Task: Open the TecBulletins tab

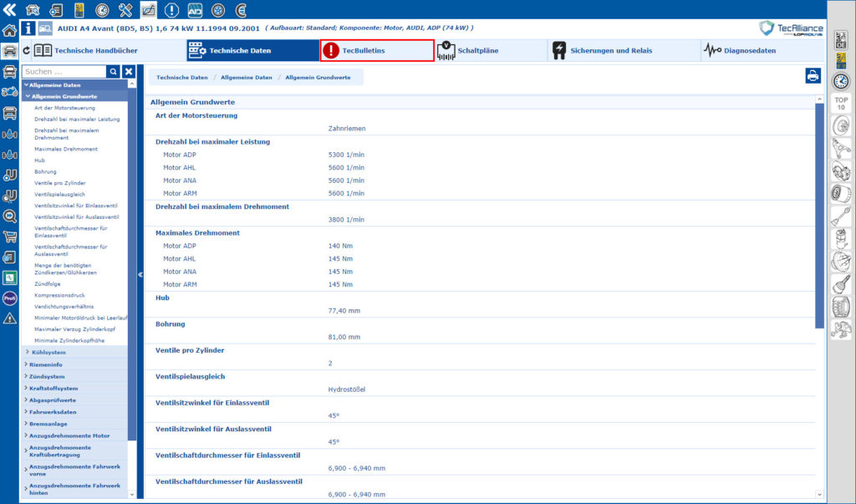Action: 377,50
